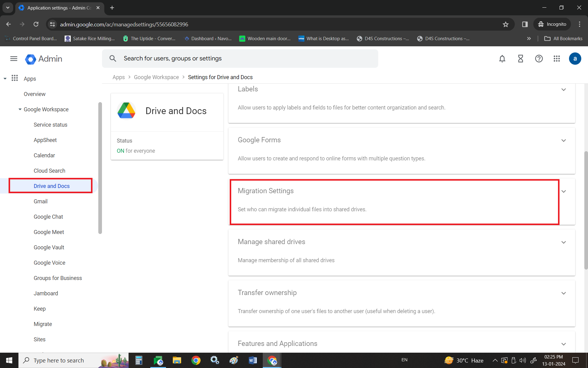Open notifications bell in Admin console
This screenshot has width=588, height=368.
point(502,59)
